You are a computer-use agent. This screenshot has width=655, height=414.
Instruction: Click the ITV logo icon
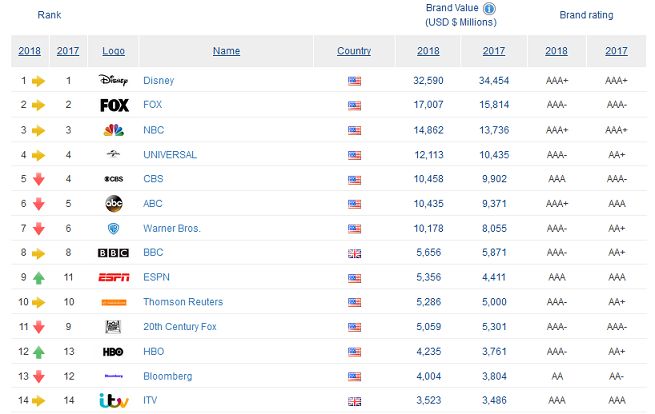[113, 400]
